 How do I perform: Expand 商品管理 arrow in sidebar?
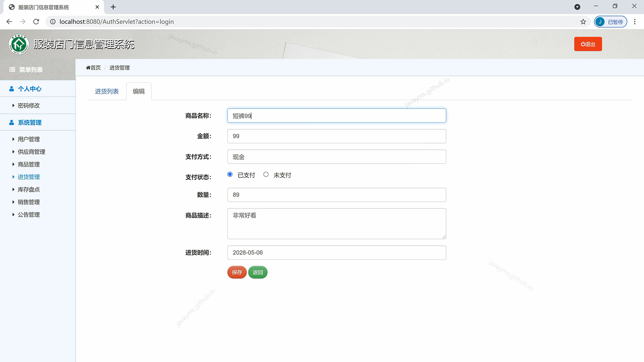point(13,164)
